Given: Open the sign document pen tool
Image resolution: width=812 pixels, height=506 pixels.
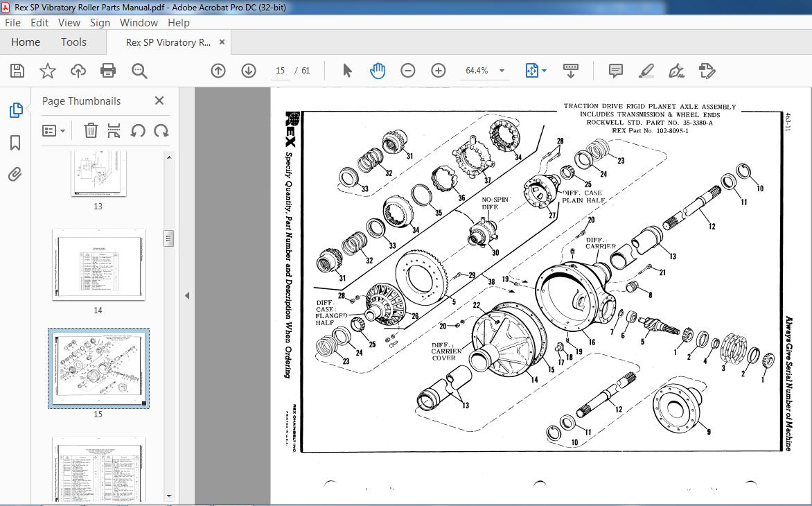Looking at the screenshot, I should click(x=676, y=71).
